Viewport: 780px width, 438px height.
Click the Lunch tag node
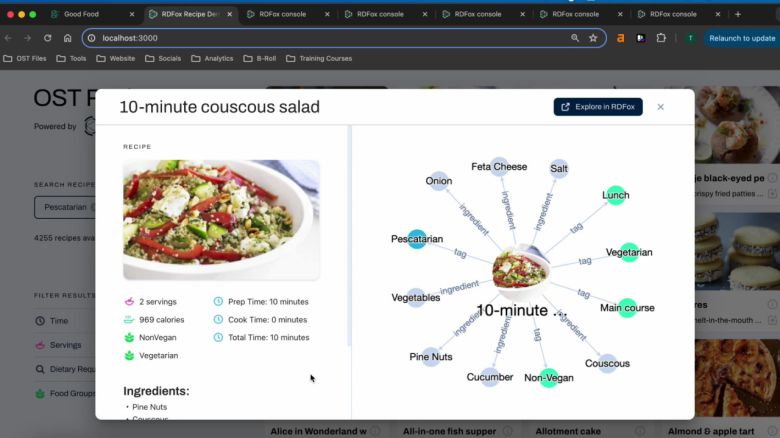[x=614, y=195]
